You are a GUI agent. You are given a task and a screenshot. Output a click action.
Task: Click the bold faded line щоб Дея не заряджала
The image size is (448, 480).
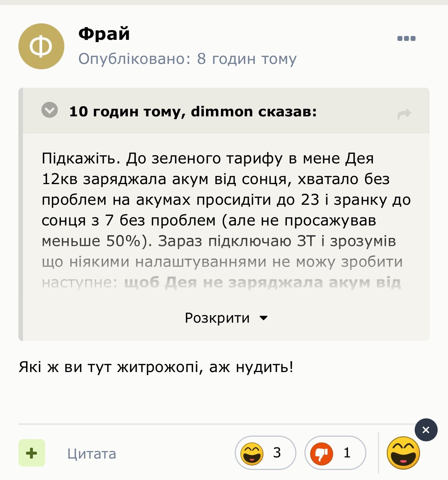[x=262, y=282]
